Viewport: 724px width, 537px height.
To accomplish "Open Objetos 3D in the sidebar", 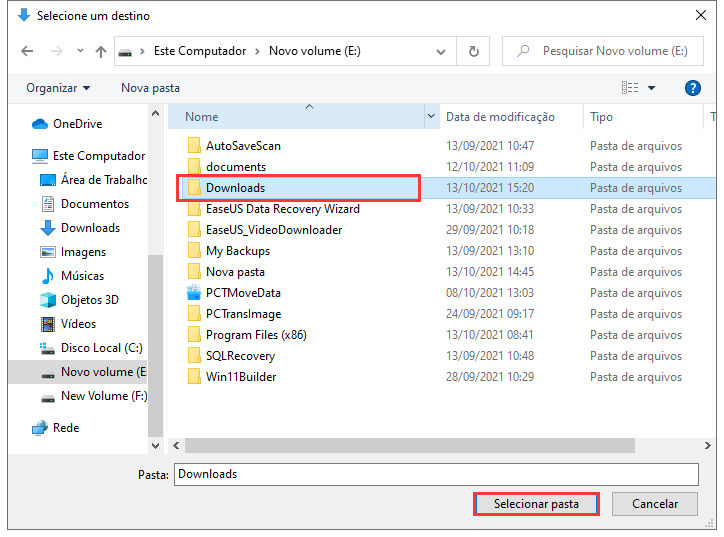I will tap(89, 300).
